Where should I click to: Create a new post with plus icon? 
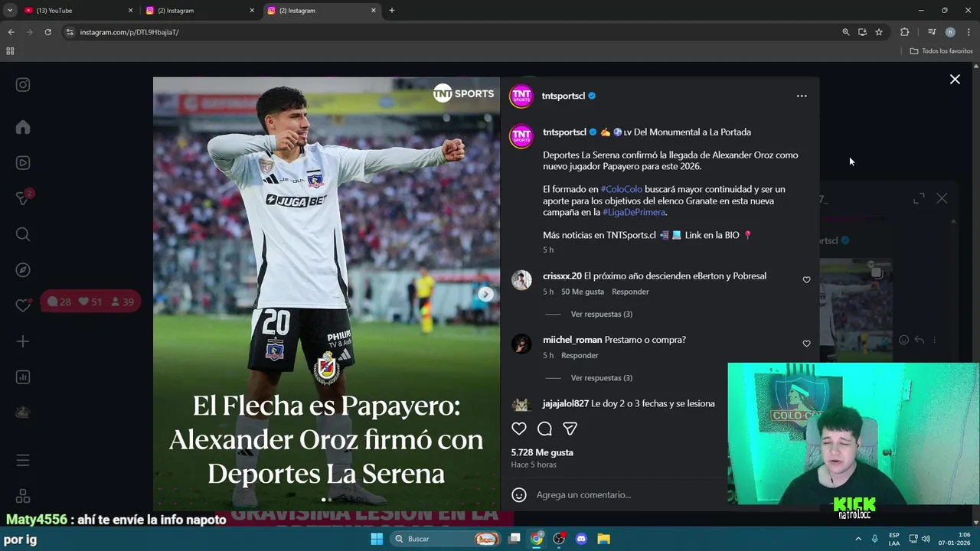point(23,341)
